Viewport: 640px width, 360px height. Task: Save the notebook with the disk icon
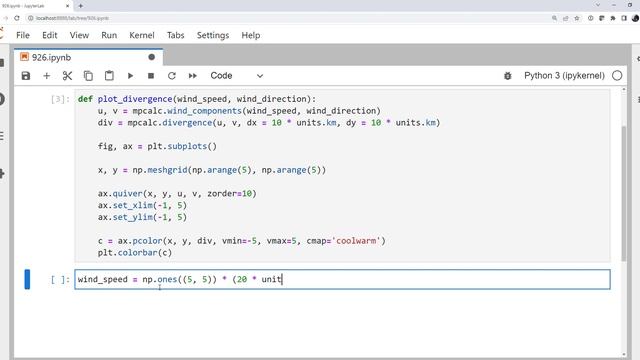[26, 76]
